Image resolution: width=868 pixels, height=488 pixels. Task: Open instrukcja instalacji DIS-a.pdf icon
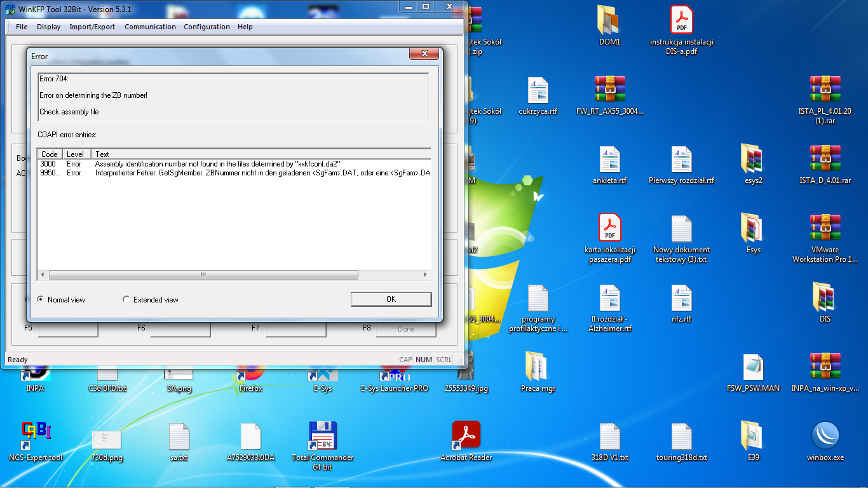coord(682,20)
